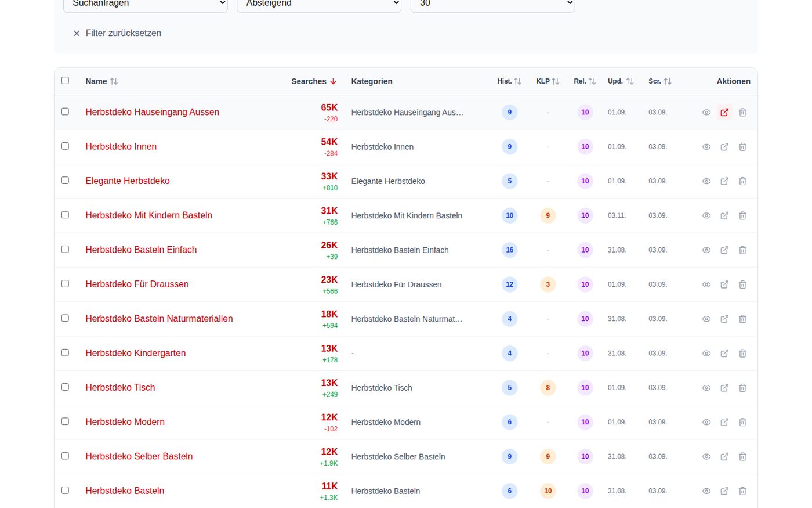This screenshot has width=812, height=508.
Task: Open the Herbstdeko Selber Basteln link
Action: pyautogui.click(x=139, y=456)
